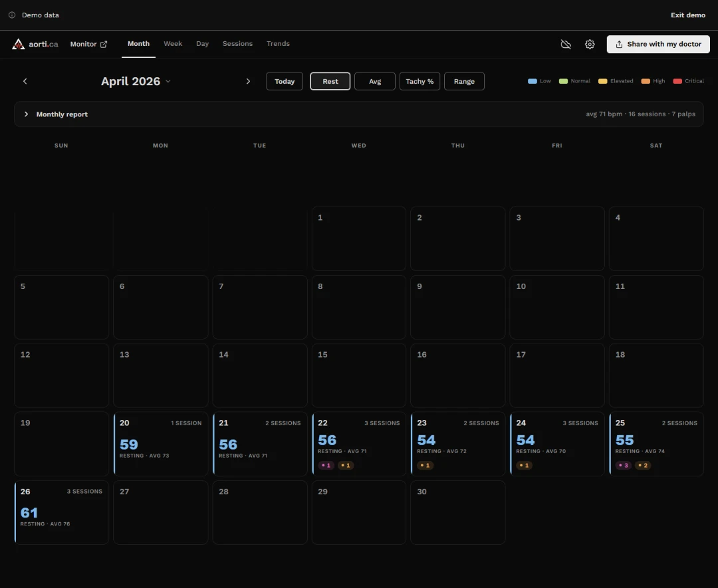This screenshot has width=718, height=588.
Task: Select the Tachy % metric toggle
Action: [419, 82]
